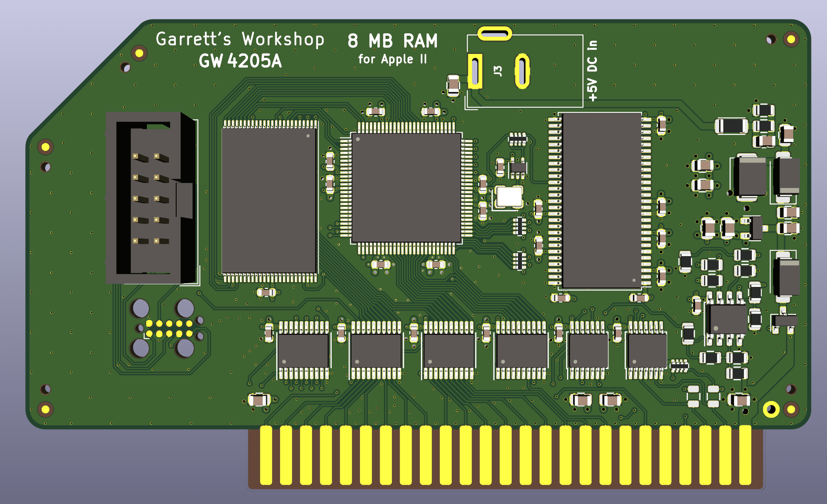Select the black shrouded 10-pin header connector
This screenshot has height=504, width=827.
(151, 198)
